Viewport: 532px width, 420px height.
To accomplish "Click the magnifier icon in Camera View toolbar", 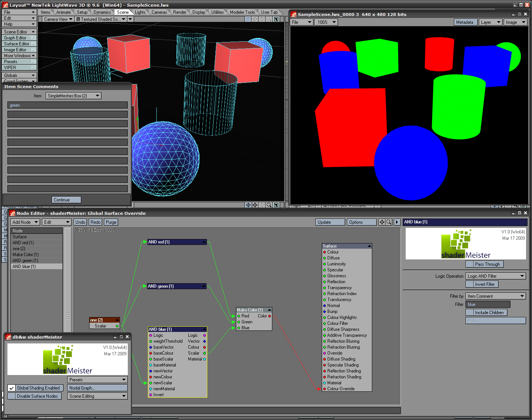I will (x=269, y=19).
